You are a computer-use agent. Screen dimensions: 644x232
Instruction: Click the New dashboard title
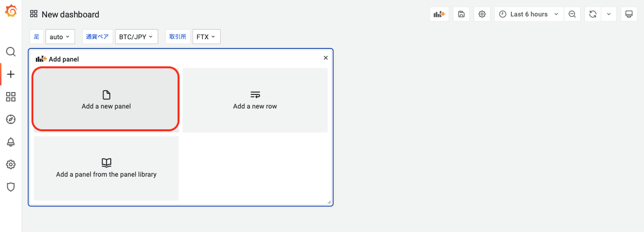71,15
